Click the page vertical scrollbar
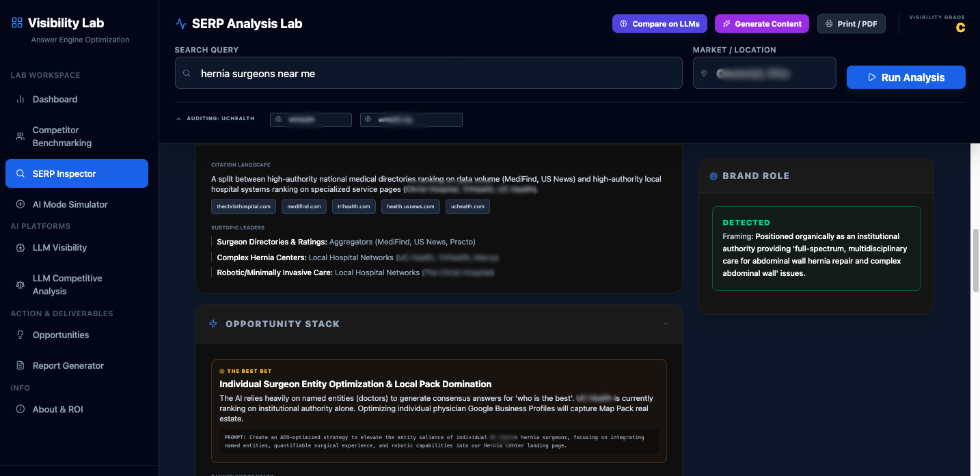Viewport: 980px width, 476px height. tap(975, 260)
